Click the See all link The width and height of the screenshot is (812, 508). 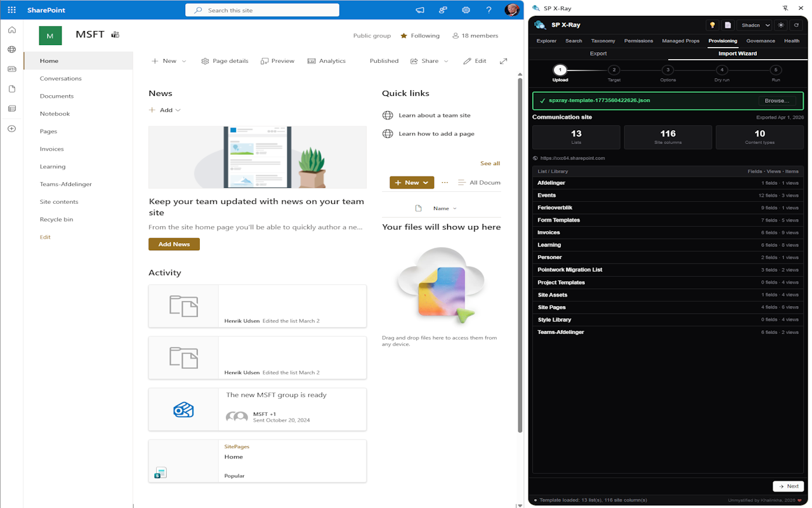(490, 163)
